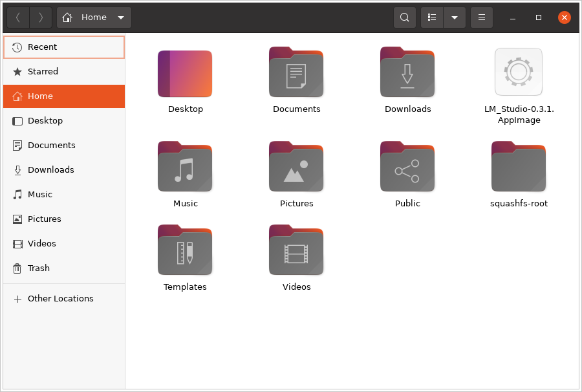The width and height of the screenshot is (582, 392).
Task: Close the Files window
Action: pyautogui.click(x=565, y=17)
